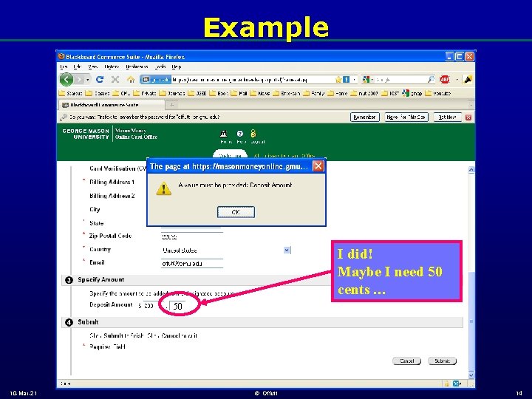Click OK in the alert dialog

point(236,212)
